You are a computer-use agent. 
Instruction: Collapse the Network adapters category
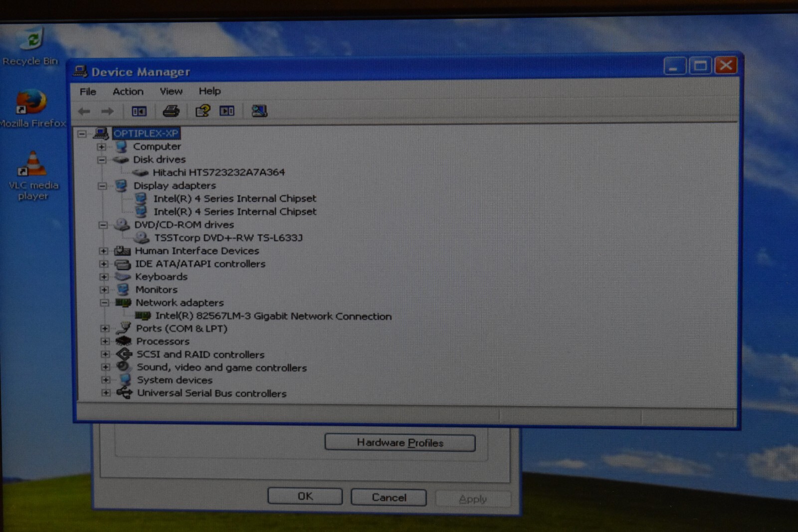click(104, 303)
